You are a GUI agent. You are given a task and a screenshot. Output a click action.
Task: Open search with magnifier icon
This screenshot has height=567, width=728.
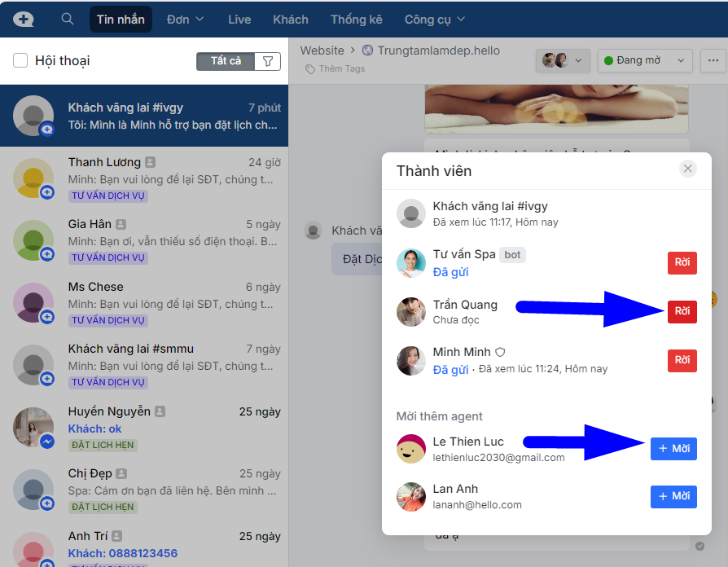(x=68, y=20)
